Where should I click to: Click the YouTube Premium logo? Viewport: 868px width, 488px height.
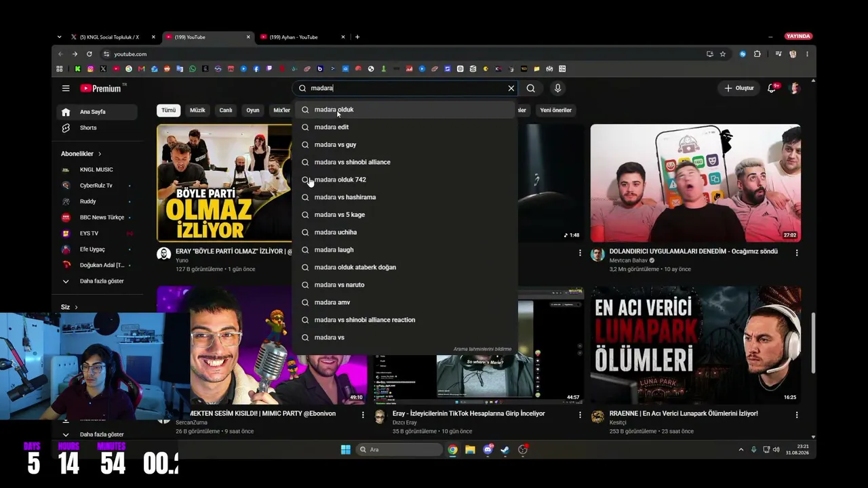(100, 88)
